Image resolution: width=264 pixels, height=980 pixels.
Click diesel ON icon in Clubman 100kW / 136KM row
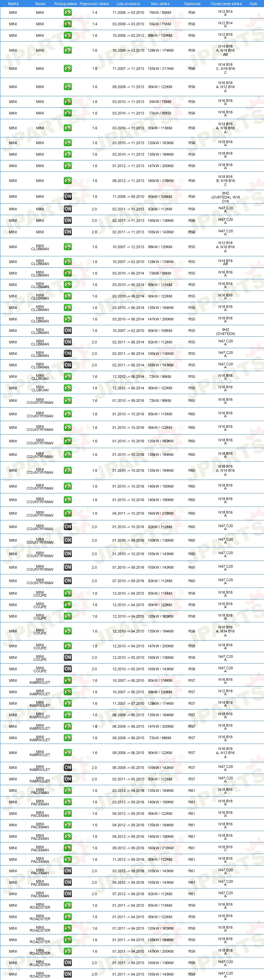[x=68, y=354]
